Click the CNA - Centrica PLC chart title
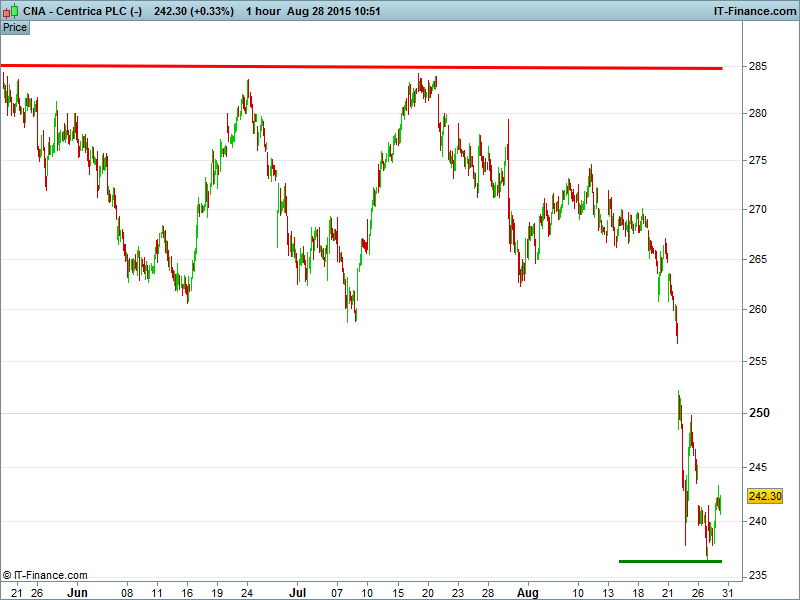Screen dimensions: 800x600 coord(73,11)
